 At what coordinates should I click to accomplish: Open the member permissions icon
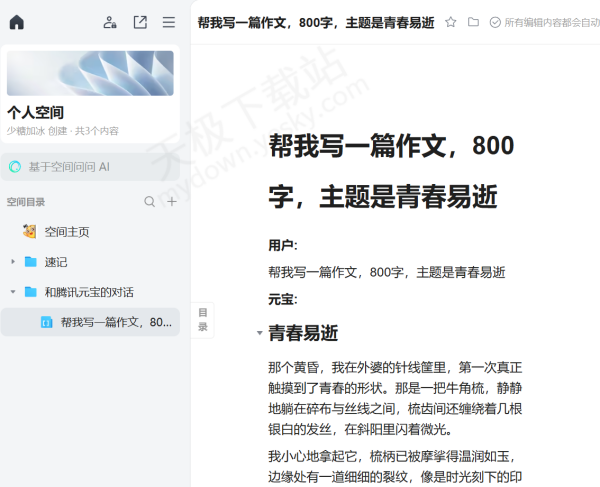pos(110,22)
